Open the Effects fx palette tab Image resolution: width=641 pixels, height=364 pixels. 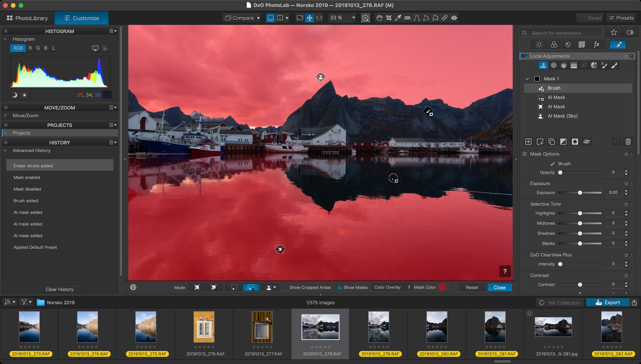click(596, 45)
